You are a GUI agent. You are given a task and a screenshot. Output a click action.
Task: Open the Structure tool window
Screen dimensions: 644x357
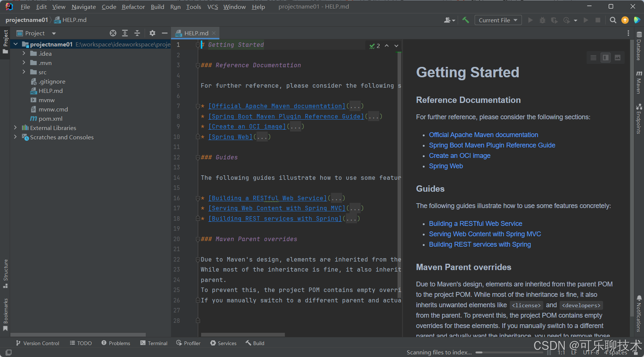6,273
